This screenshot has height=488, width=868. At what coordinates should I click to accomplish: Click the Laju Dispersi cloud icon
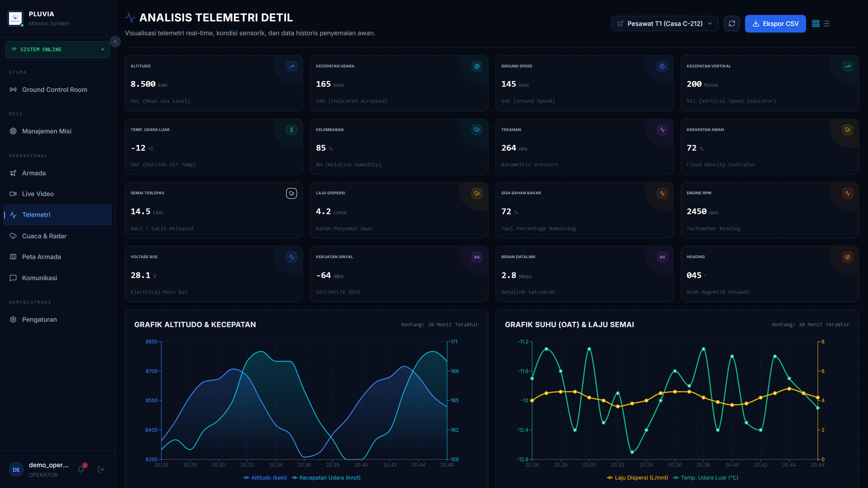coord(477,193)
